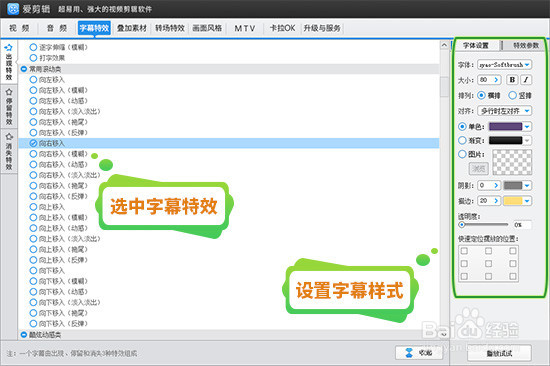
Task: Pick 向上移入（反弹）effect
Action: coord(59,260)
